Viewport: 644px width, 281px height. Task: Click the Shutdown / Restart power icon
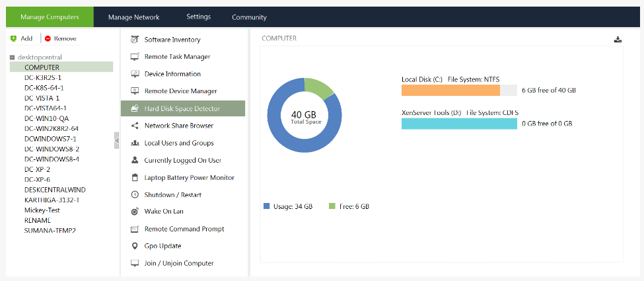click(134, 194)
